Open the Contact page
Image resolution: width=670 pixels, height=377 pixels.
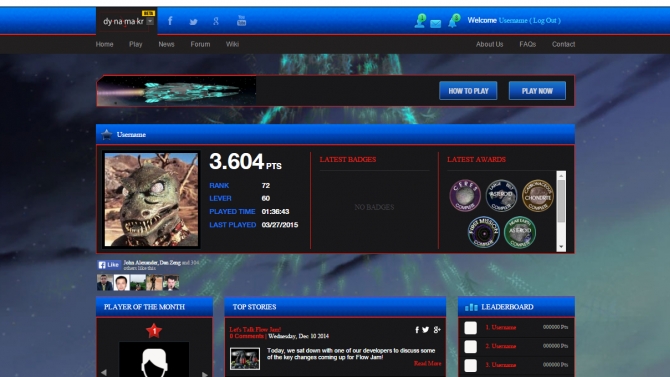[x=563, y=44]
